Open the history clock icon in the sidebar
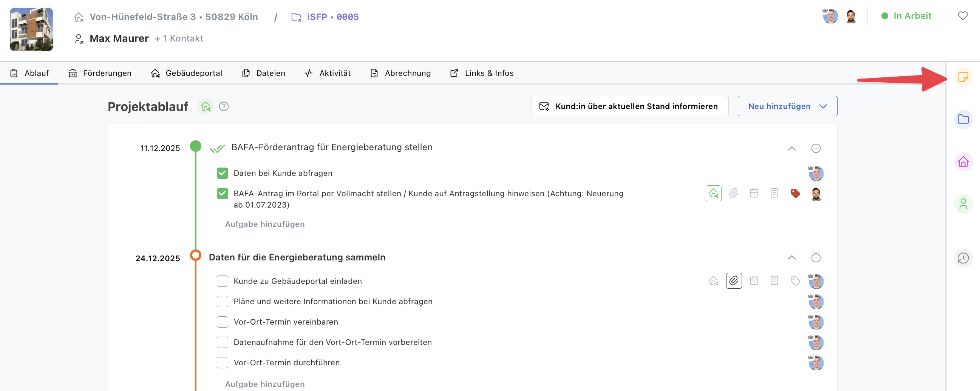The width and height of the screenshot is (980, 391). [963, 259]
